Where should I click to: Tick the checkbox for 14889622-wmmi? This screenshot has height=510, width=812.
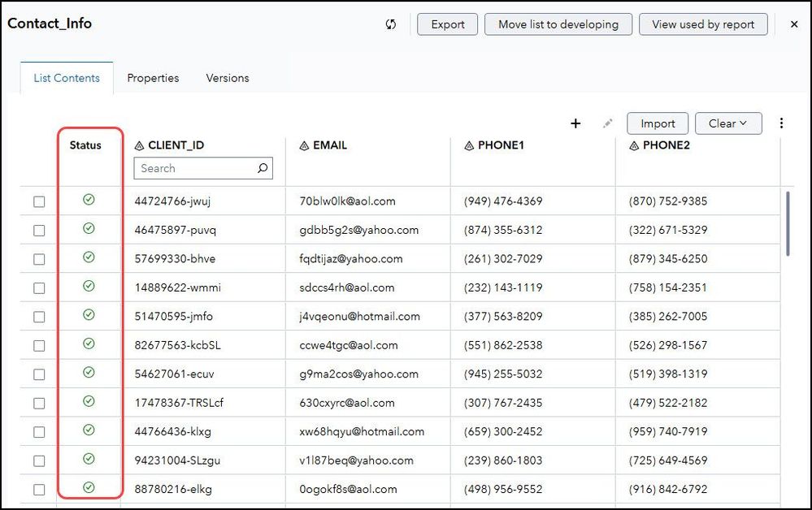[x=39, y=287]
